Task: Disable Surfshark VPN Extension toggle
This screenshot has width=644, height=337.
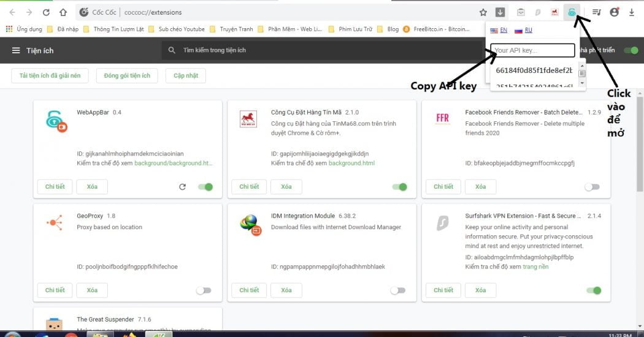Action: [594, 290]
